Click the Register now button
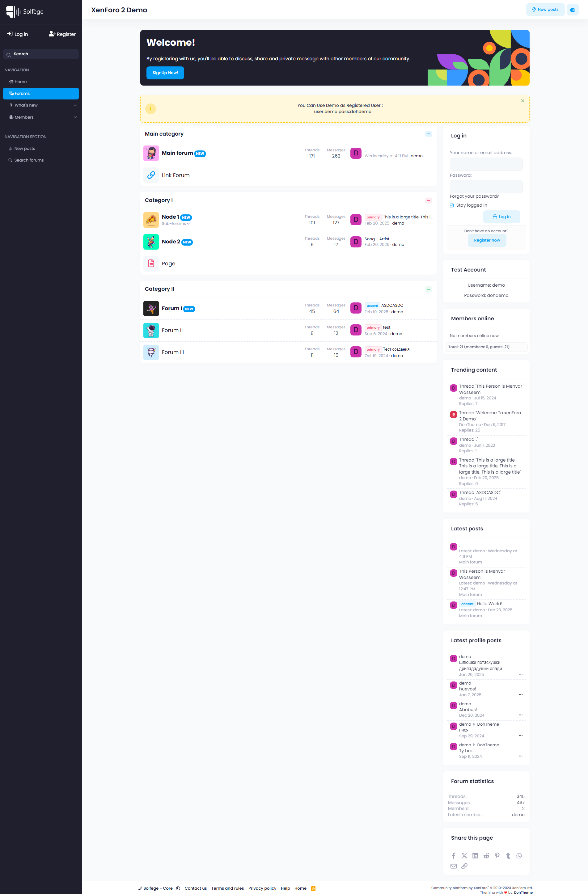The width and height of the screenshot is (588, 894). 487,240
